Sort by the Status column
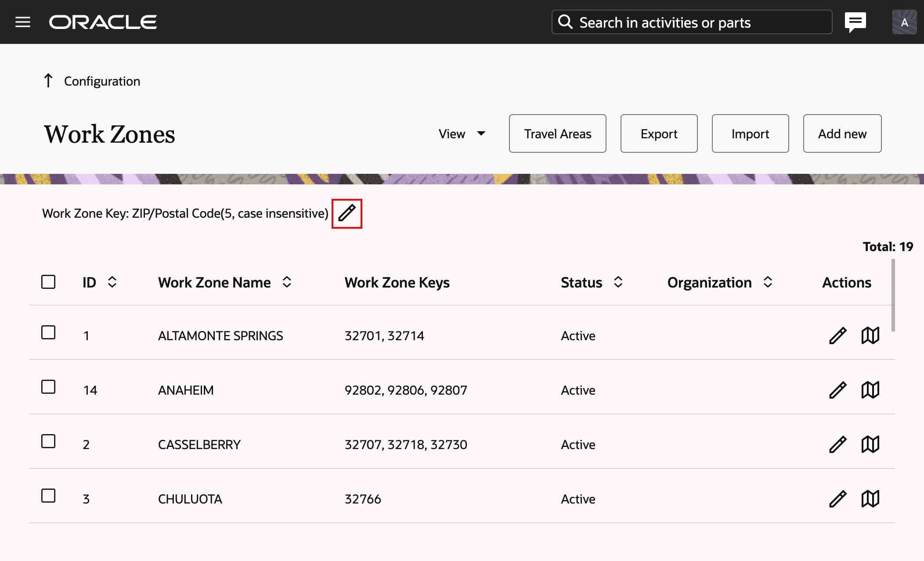Screen dimensions: 924x561 point(618,282)
